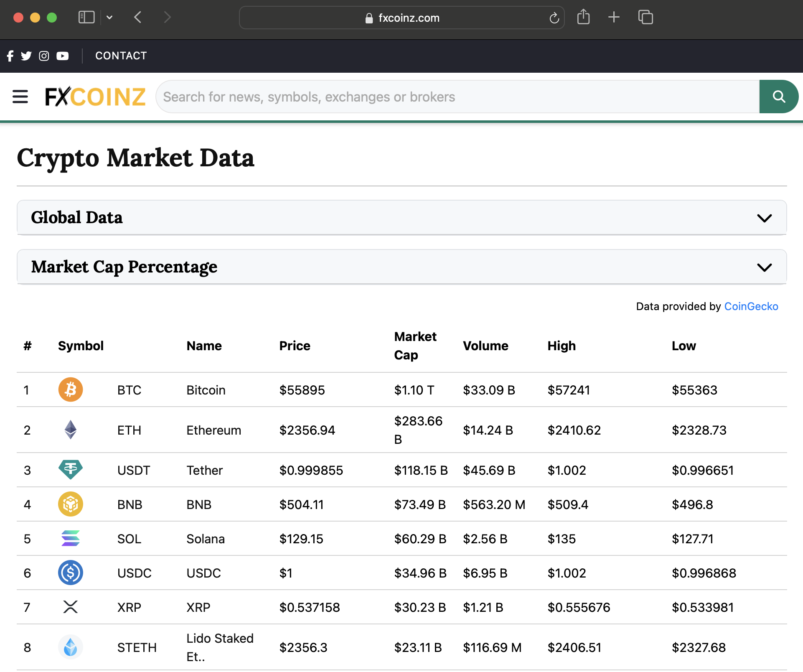Open the Safari share menu
The height and width of the screenshot is (672, 803).
pyautogui.click(x=583, y=17)
